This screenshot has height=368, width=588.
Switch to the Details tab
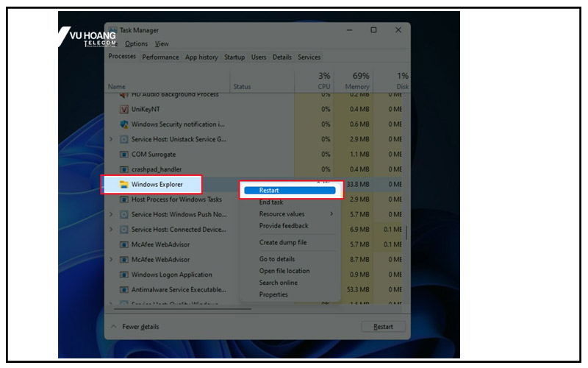click(x=282, y=57)
